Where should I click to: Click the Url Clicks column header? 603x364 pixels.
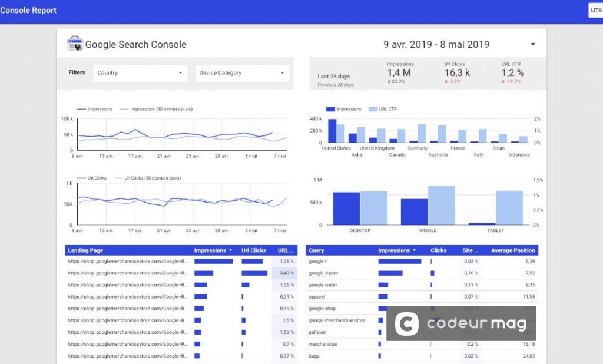point(253,250)
